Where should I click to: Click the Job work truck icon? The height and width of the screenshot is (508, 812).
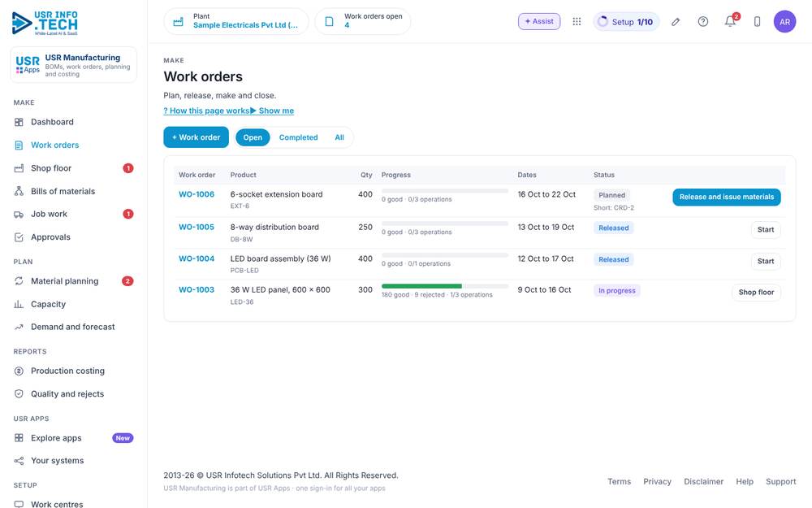(x=19, y=214)
